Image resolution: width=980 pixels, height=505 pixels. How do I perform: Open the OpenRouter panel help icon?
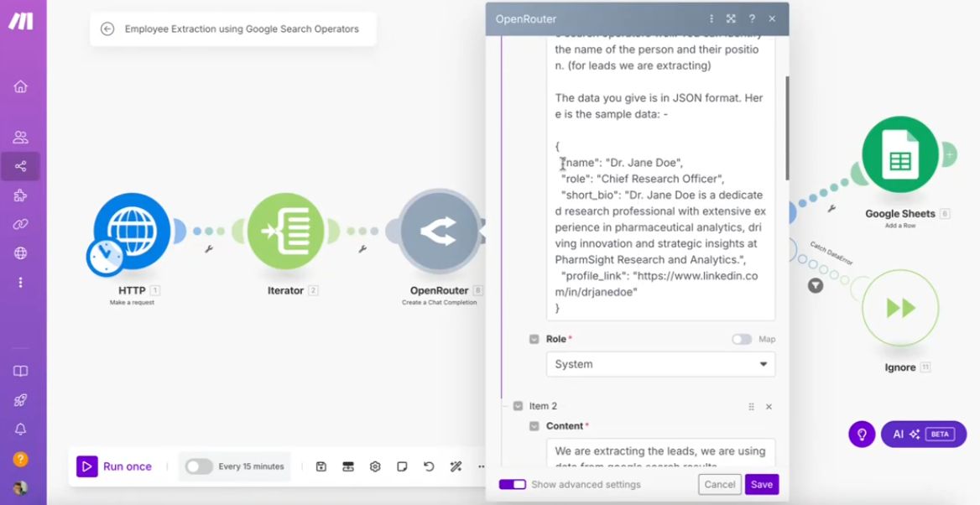coord(752,18)
